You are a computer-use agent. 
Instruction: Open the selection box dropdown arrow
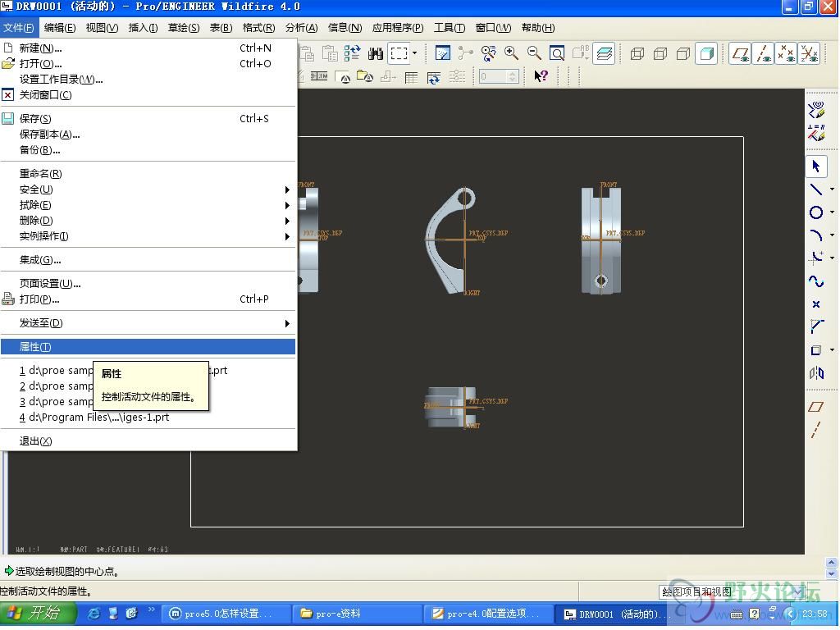[x=414, y=53]
